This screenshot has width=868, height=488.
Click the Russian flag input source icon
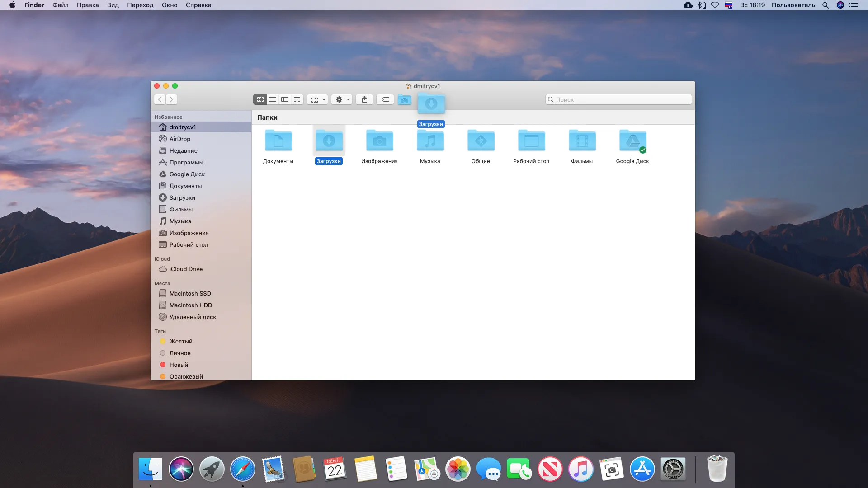[729, 5]
